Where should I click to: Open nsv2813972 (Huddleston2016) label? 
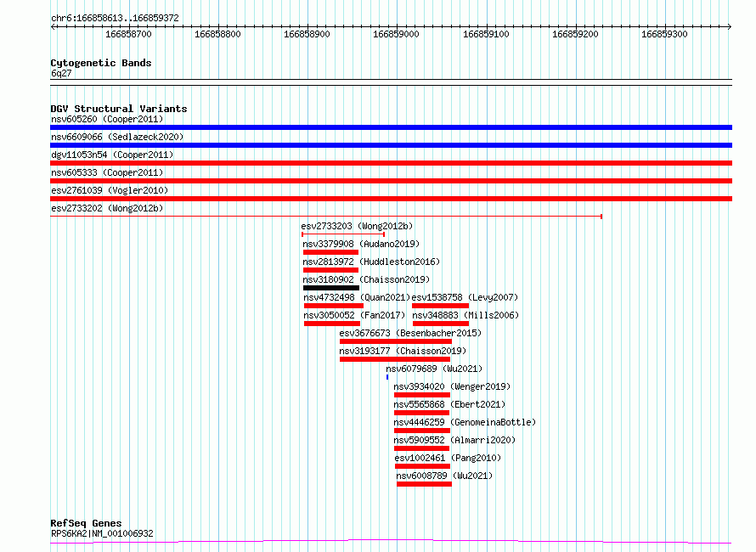371,262
